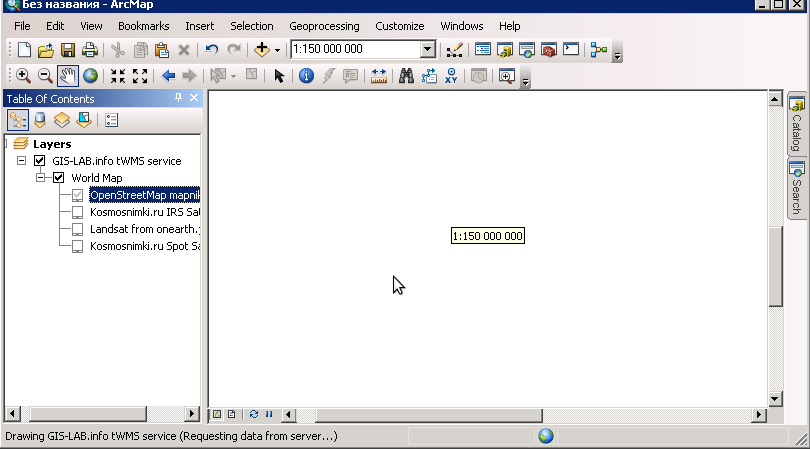Uncheck GIS-LAB.info tWMS service layer

pyautogui.click(x=39, y=161)
